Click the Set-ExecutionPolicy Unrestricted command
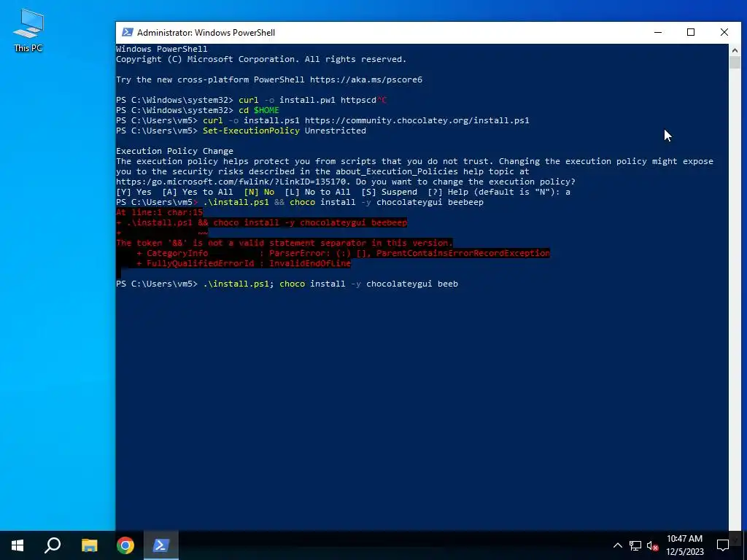 point(285,131)
